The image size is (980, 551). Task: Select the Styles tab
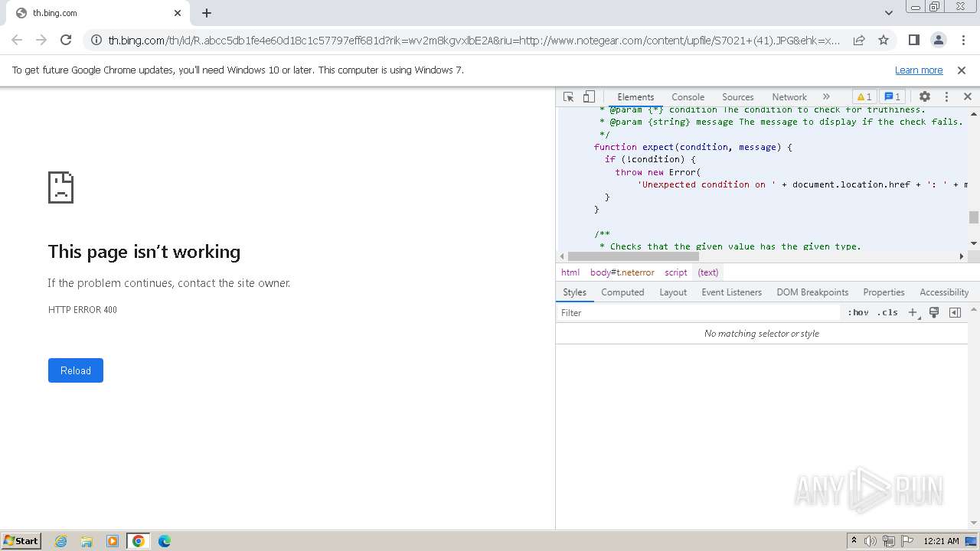point(574,292)
